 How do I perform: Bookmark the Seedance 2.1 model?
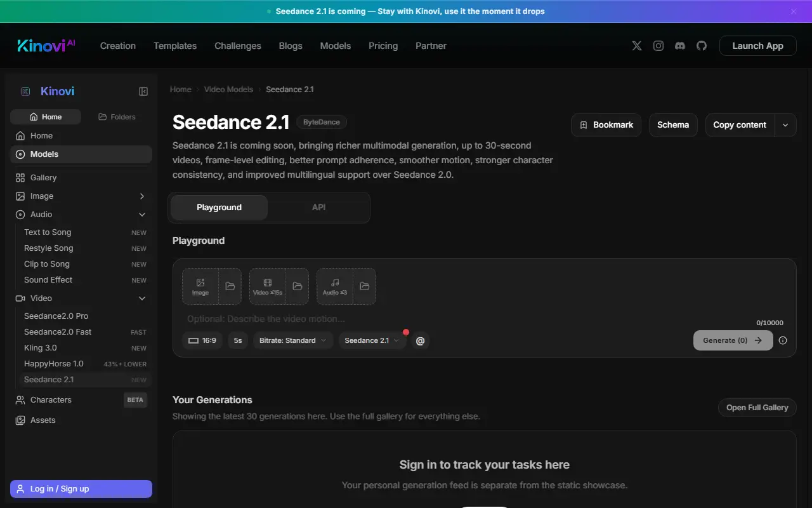coord(606,125)
